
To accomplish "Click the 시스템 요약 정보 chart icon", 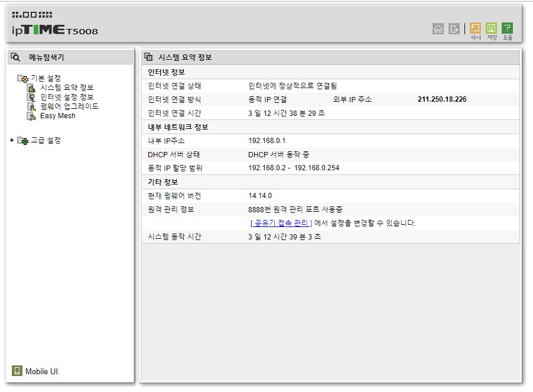I will [31, 88].
